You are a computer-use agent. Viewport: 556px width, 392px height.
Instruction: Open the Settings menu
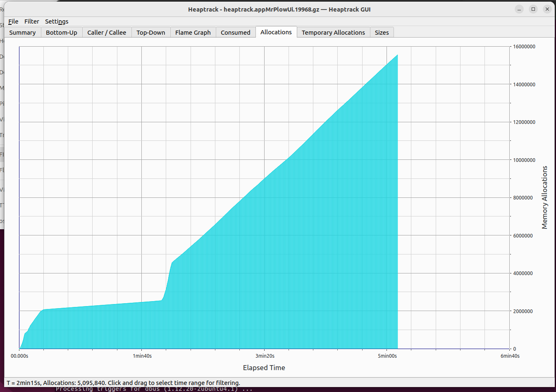point(57,21)
